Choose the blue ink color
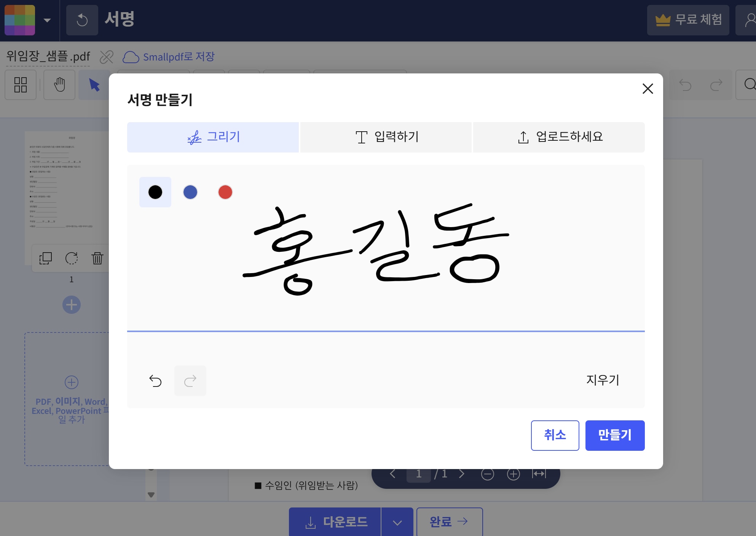Image resolution: width=756 pixels, height=536 pixels. (190, 192)
